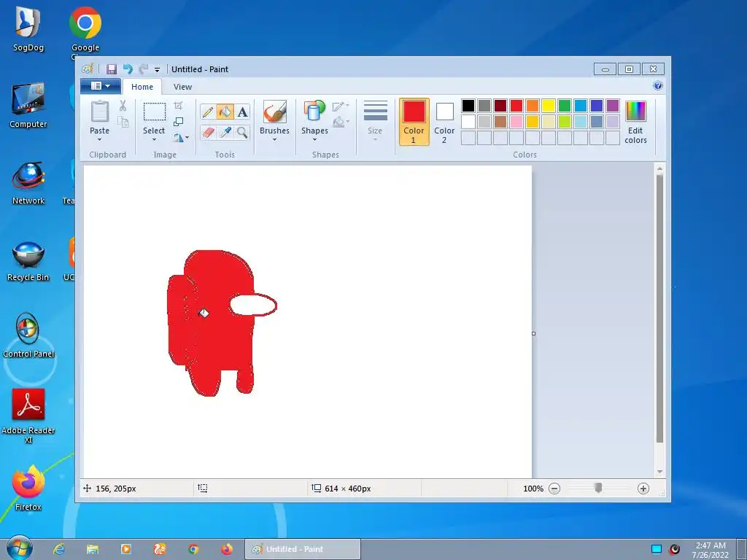This screenshot has width=747, height=560.
Task: Click the Undo arrow in quick access toolbar
Action: pyautogui.click(x=128, y=69)
